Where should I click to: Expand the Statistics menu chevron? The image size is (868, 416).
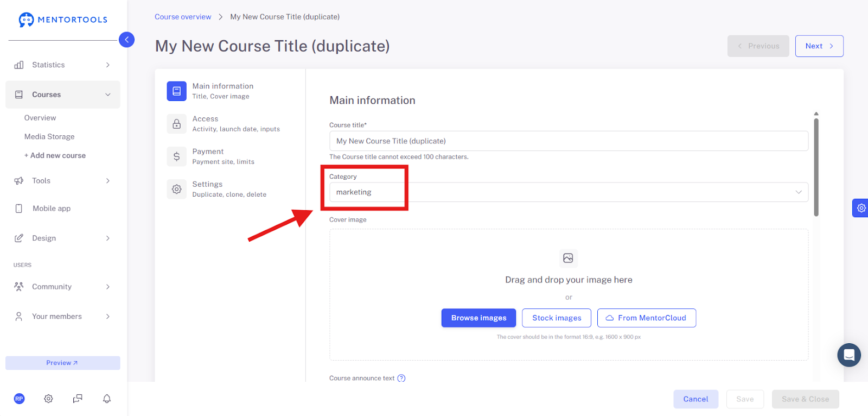108,65
